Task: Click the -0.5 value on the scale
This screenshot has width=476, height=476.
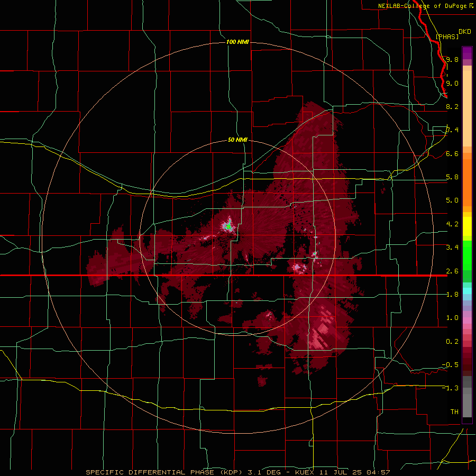Action: [450, 364]
